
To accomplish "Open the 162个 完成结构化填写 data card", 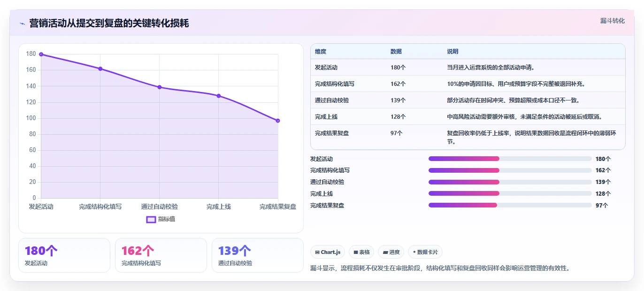I will click(x=161, y=255).
